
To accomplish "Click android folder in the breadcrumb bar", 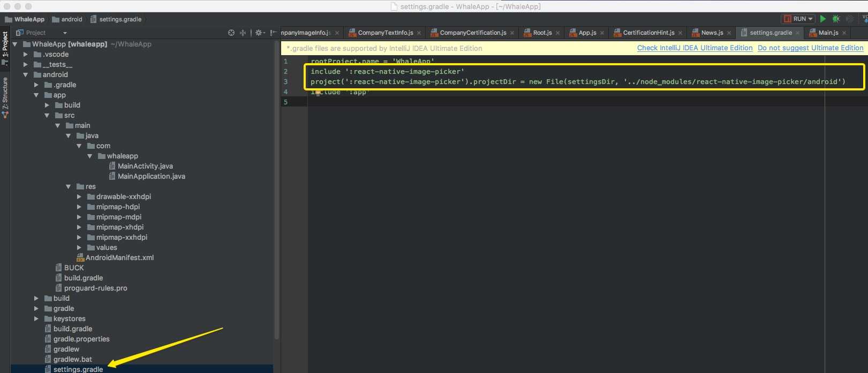I will click(67, 19).
